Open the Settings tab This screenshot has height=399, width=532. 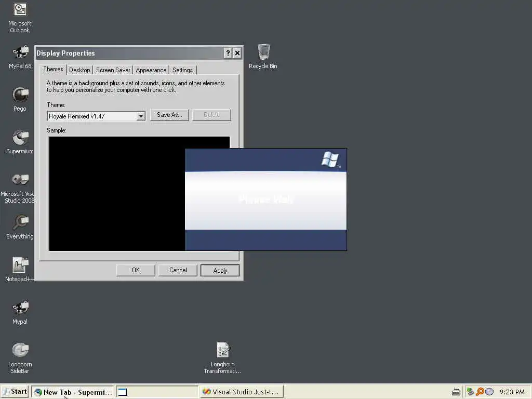182,70
